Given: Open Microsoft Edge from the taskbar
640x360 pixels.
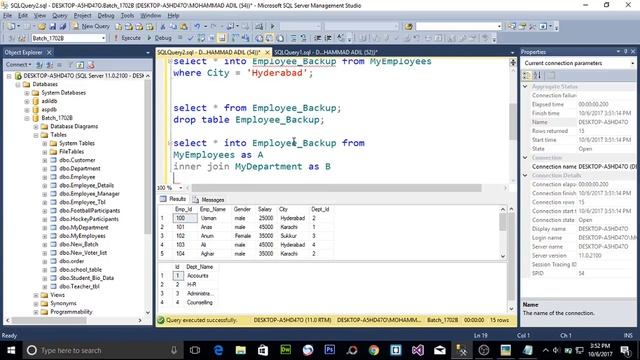Looking at the screenshot, I should pos(218,350).
